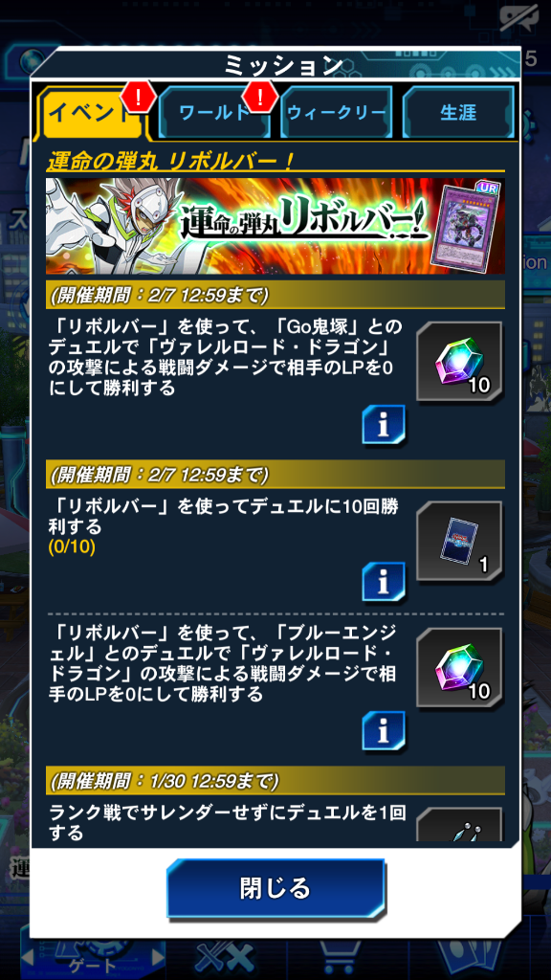The image size is (551, 980).
Task: Switch to the ワールド tab
Action: click(214, 113)
